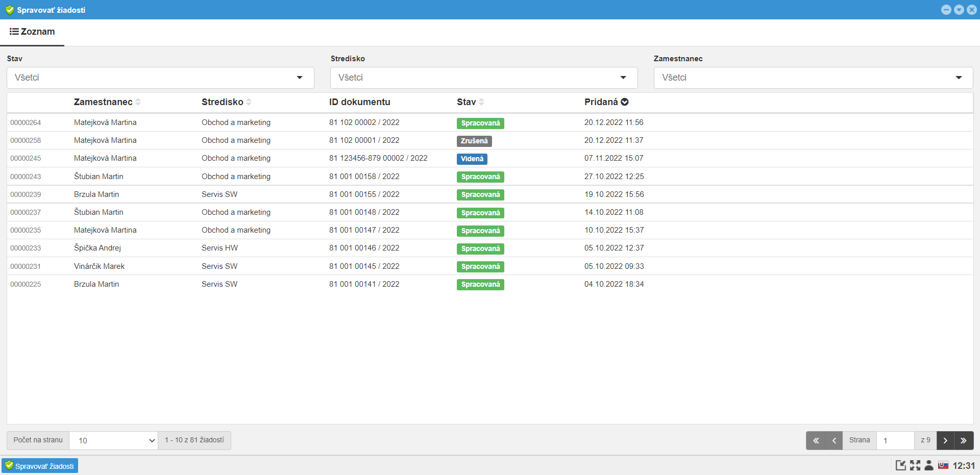Click the shield icon in title bar
Viewport: 980px width, 475px height.
[10, 10]
